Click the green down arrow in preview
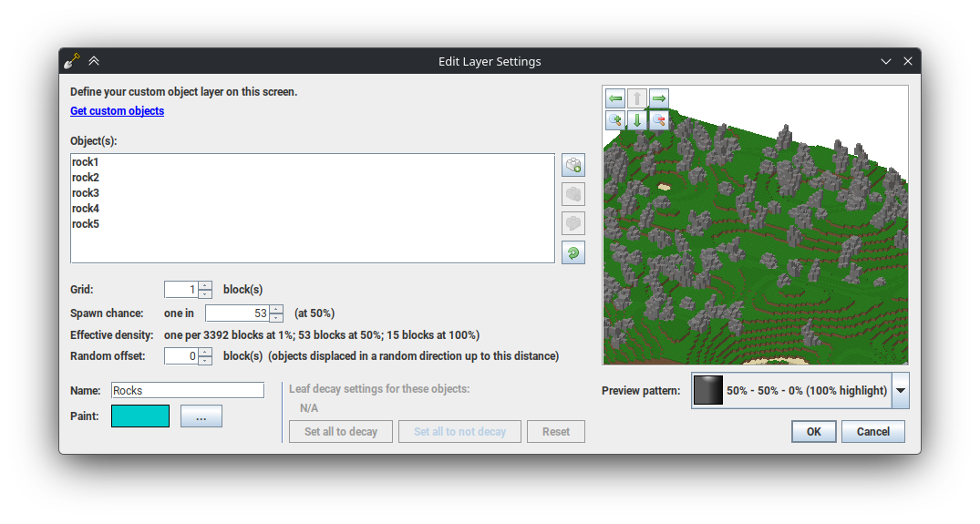980x524 pixels. coord(637,119)
